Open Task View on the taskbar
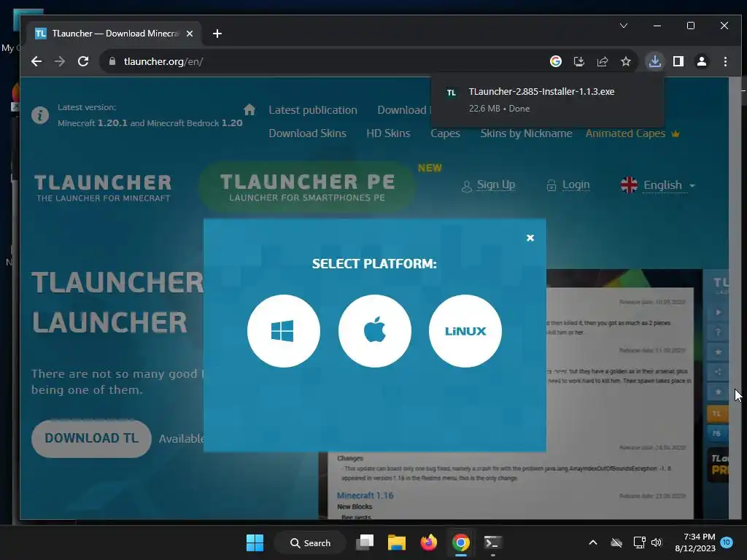This screenshot has width=747, height=560. (x=365, y=542)
